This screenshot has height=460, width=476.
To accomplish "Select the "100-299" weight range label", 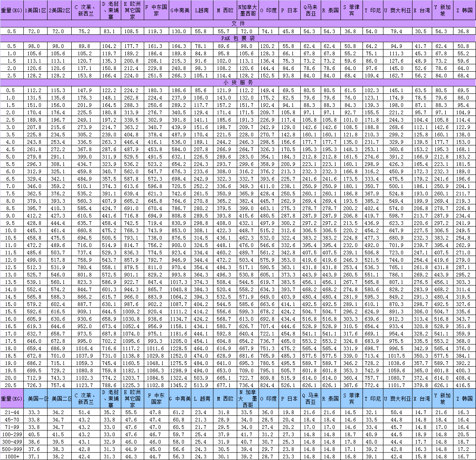I will [12, 434].
